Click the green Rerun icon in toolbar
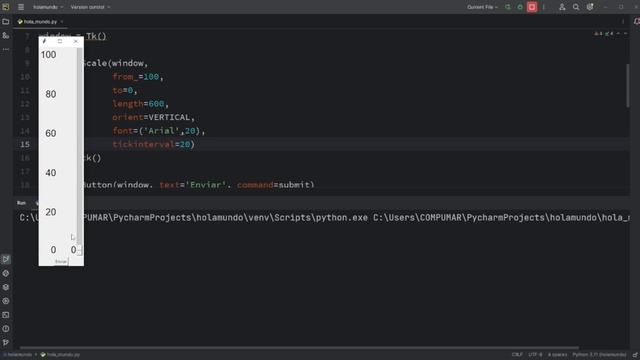 508,7
